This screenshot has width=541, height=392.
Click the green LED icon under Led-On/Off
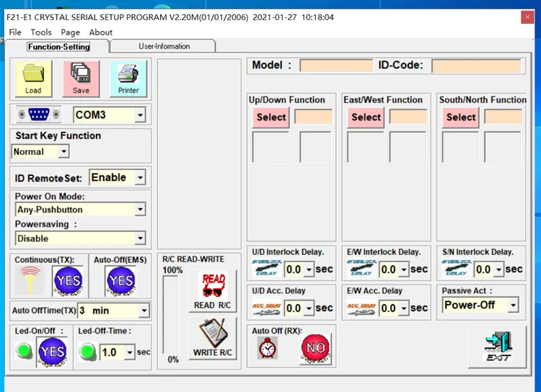point(24,351)
